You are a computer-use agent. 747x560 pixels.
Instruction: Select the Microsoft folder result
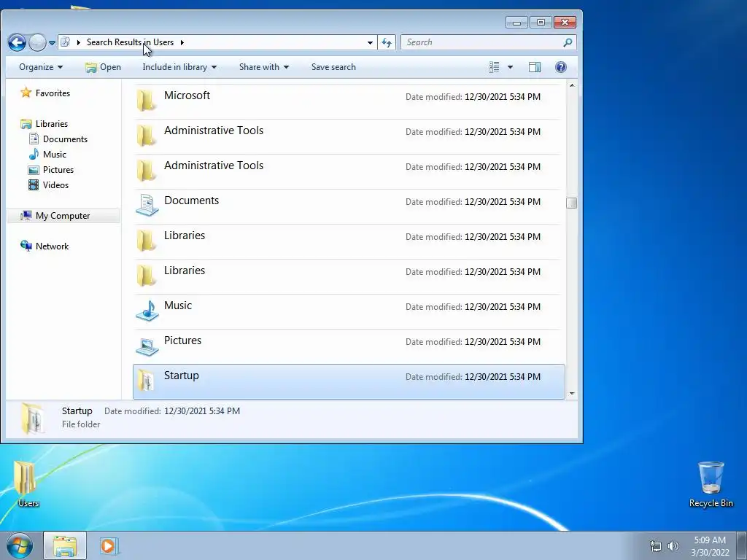(x=349, y=101)
